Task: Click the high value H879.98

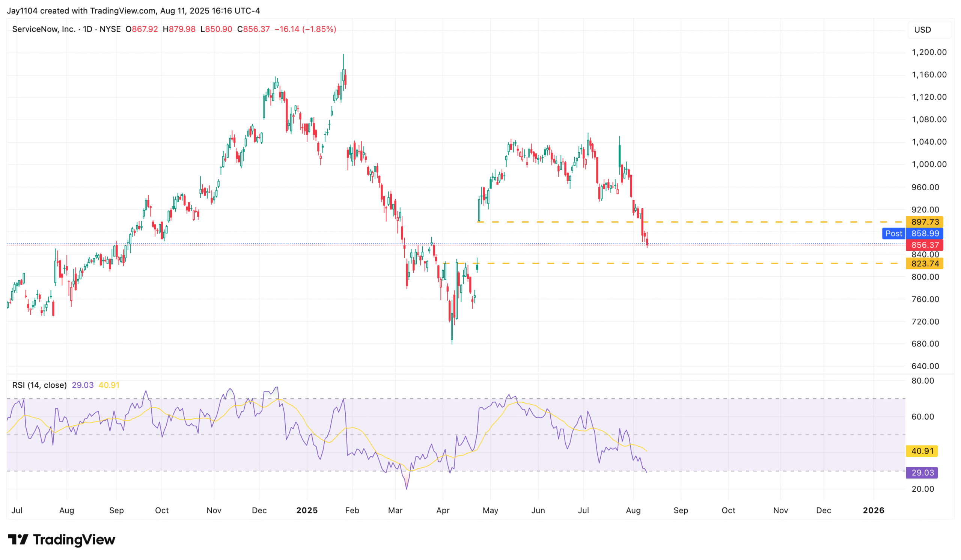Action: click(x=179, y=29)
